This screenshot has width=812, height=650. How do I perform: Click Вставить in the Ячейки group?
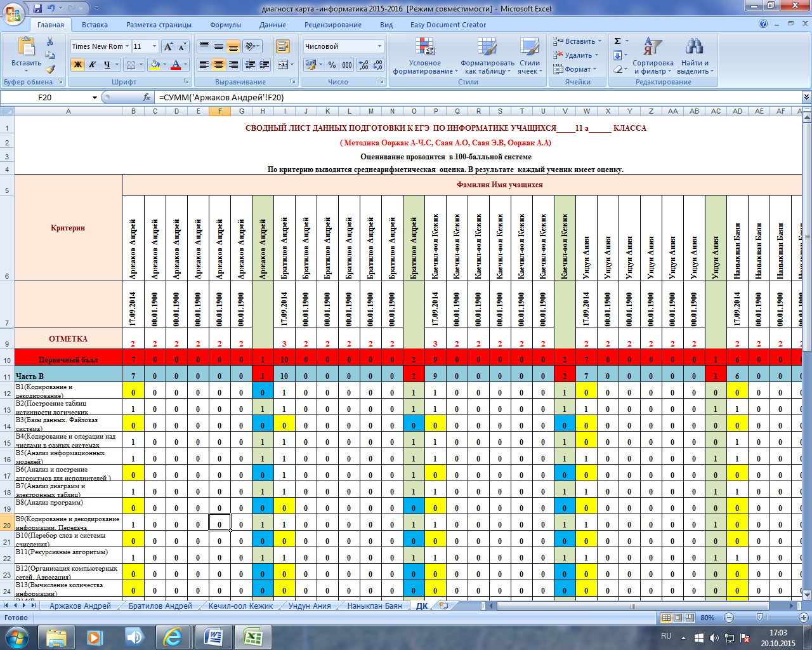[577, 41]
